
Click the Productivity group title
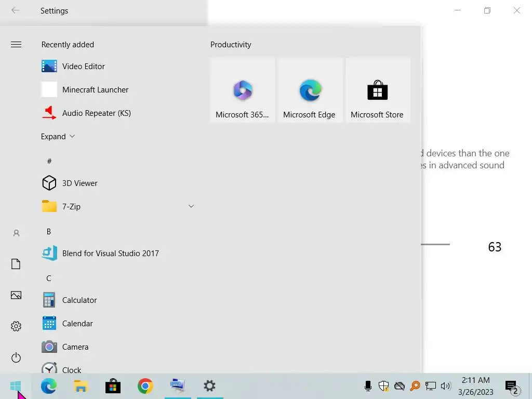point(231,45)
